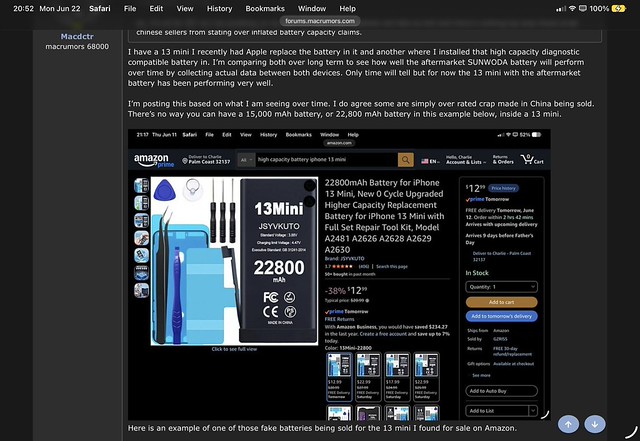Image resolution: width=640 pixels, height=441 pixels.
Task: Expand the Add to List dropdown arrow
Action: (533, 411)
